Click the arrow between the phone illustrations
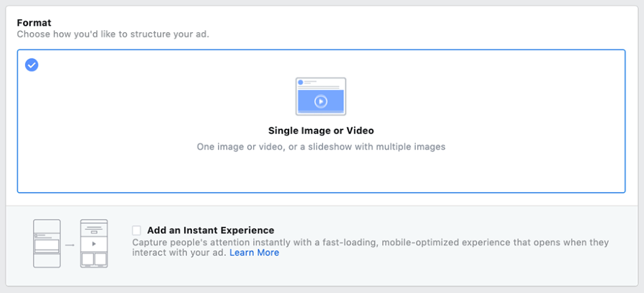The height and width of the screenshot is (293, 644). click(70, 245)
